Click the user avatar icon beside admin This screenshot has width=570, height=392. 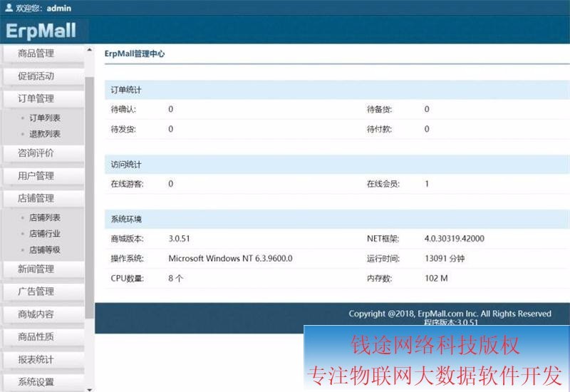(x=9, y=7)
